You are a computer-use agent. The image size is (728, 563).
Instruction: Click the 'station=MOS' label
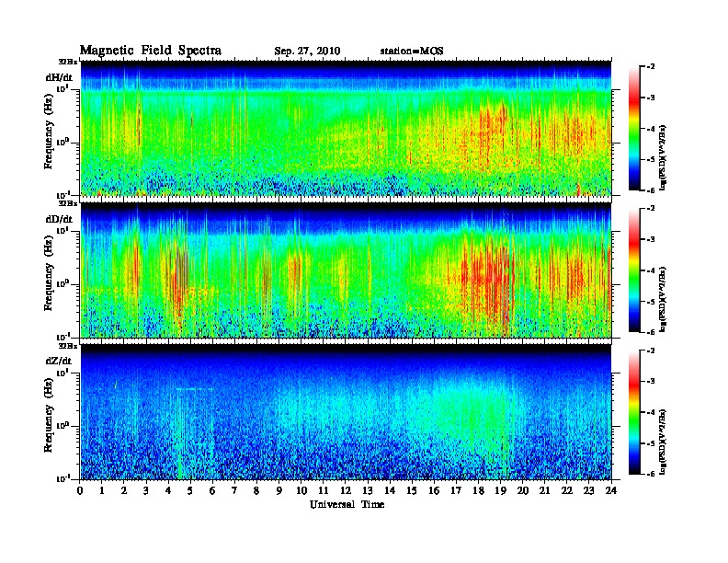412,52
